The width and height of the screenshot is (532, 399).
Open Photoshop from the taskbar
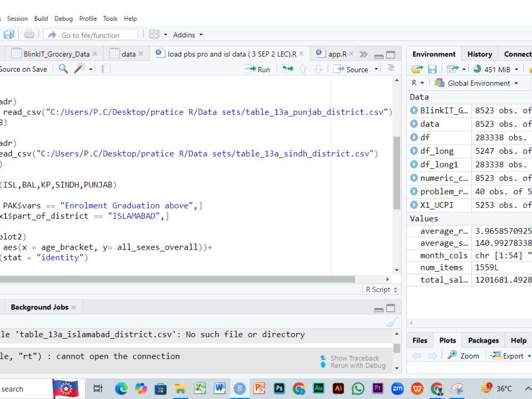pyautogui.click(x=279, y=388)
